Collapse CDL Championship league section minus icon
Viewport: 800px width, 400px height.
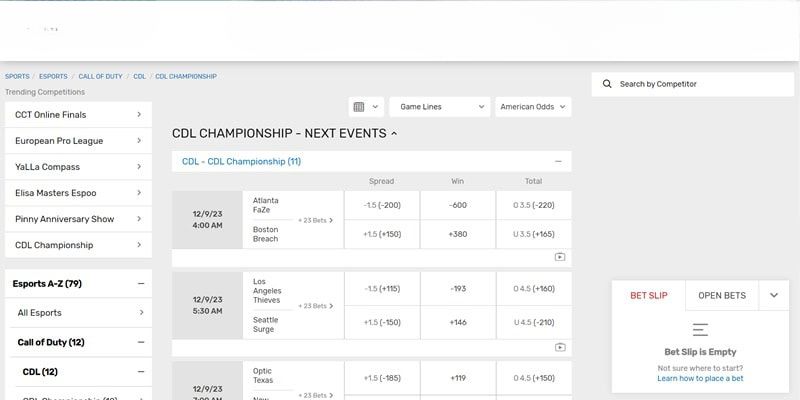pyautogui.click(x=558, y=161)
